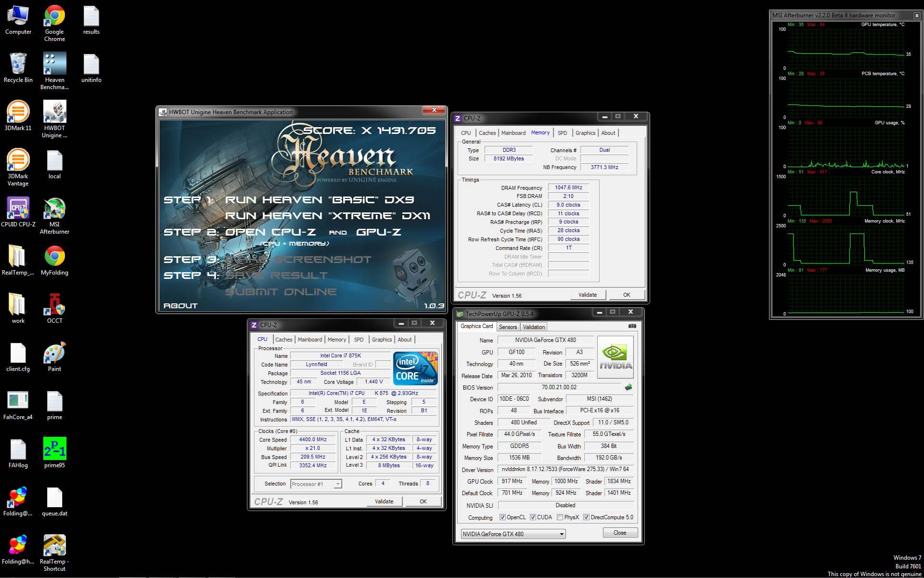
Task: Switch to SPD tab in memory CPU-Z window
Action: pos(562,133)
